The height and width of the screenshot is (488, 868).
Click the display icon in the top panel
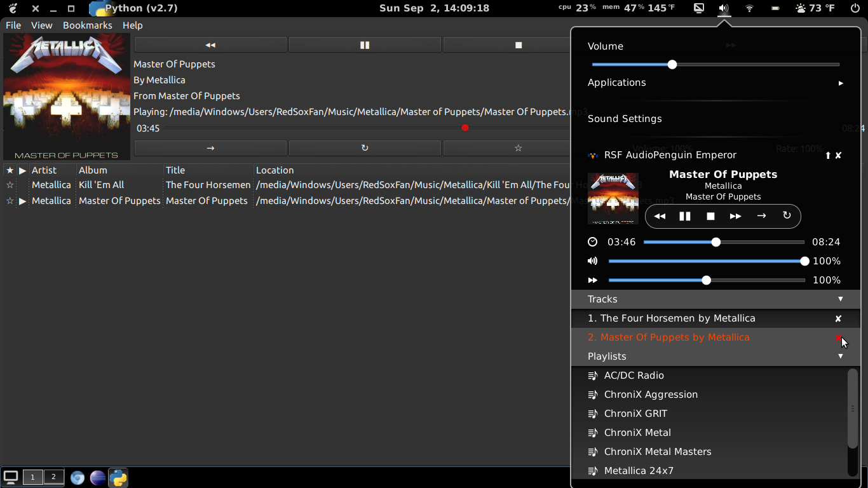[x=699, y=8]
